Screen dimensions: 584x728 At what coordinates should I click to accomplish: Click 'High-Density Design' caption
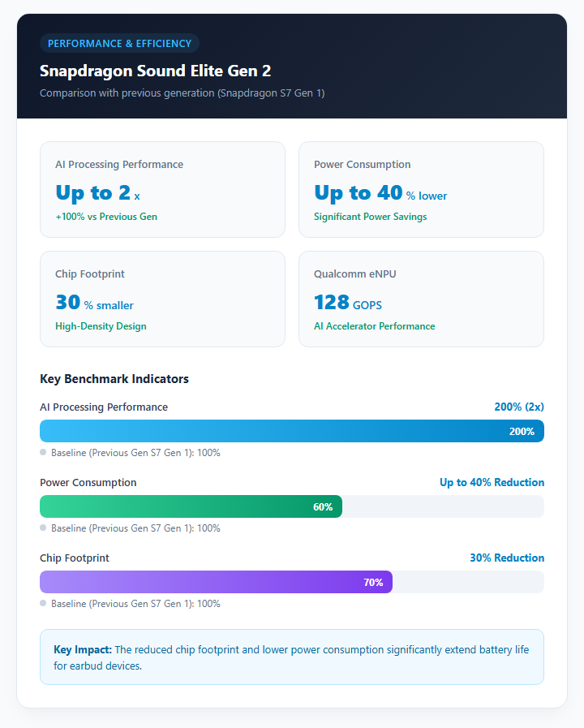tap(101, 326)
